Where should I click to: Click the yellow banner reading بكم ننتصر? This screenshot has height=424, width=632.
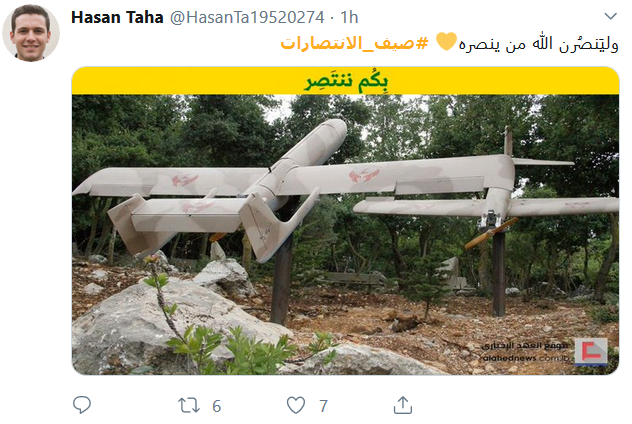tap(345, 81)
